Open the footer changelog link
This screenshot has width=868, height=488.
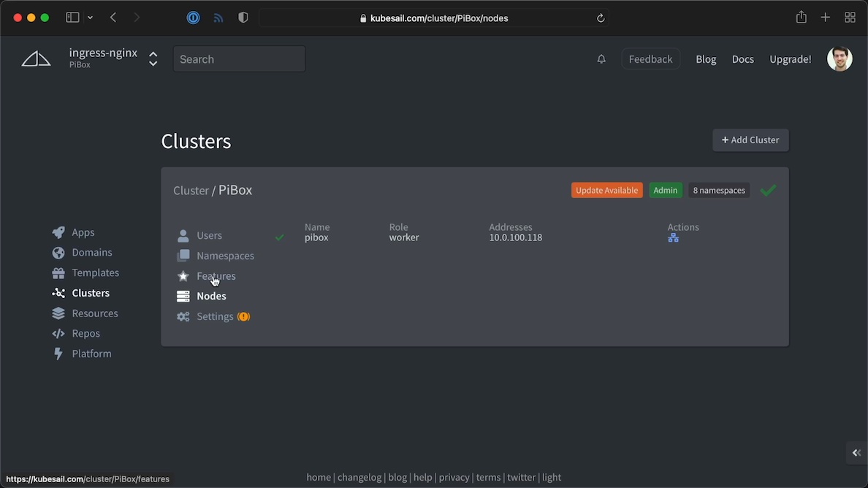(x=359, y=477)
